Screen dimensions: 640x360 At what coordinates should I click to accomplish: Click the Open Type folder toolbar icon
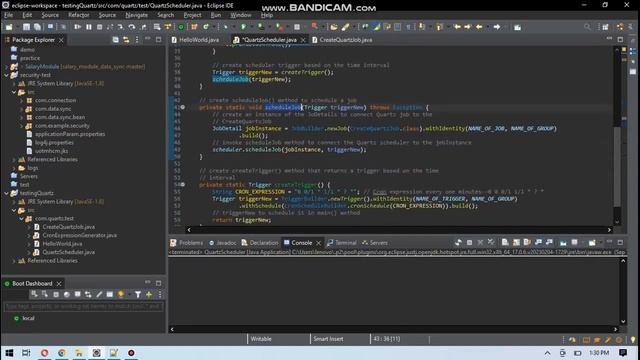pos(334,27)
